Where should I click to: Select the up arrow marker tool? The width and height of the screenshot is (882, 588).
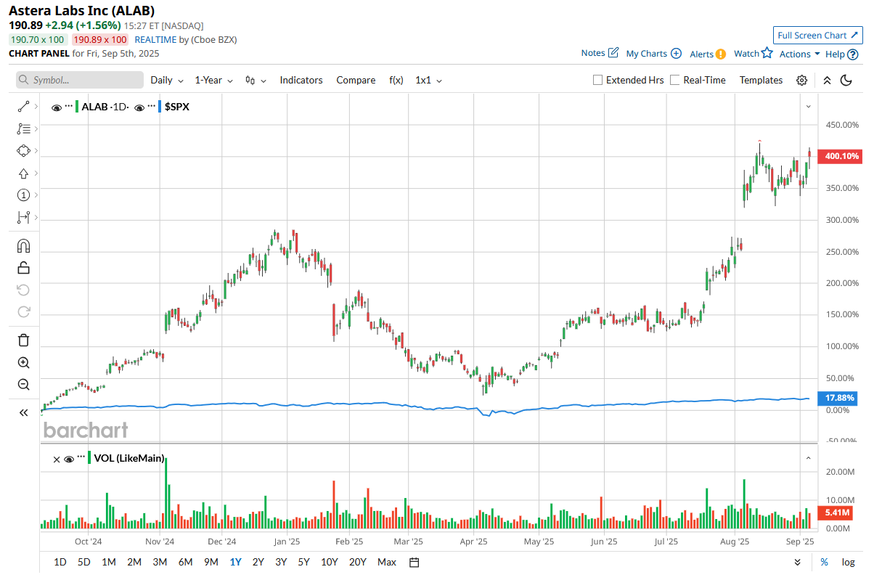click(x=23, y=173)
